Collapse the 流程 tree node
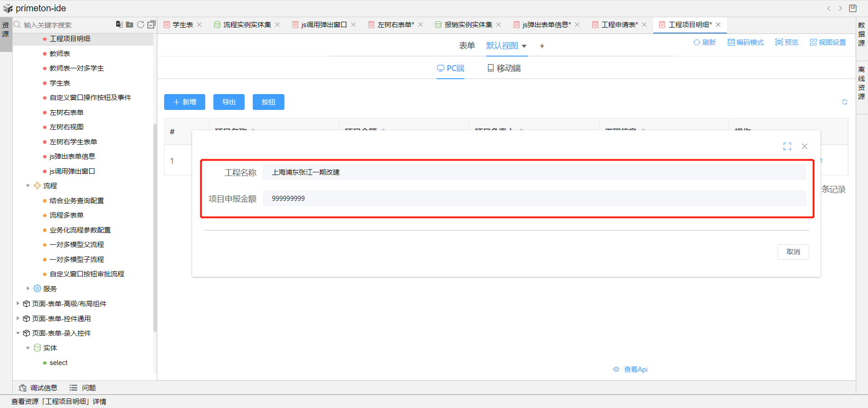The height and width of the screenshot is (408, 868). [28, 186]
